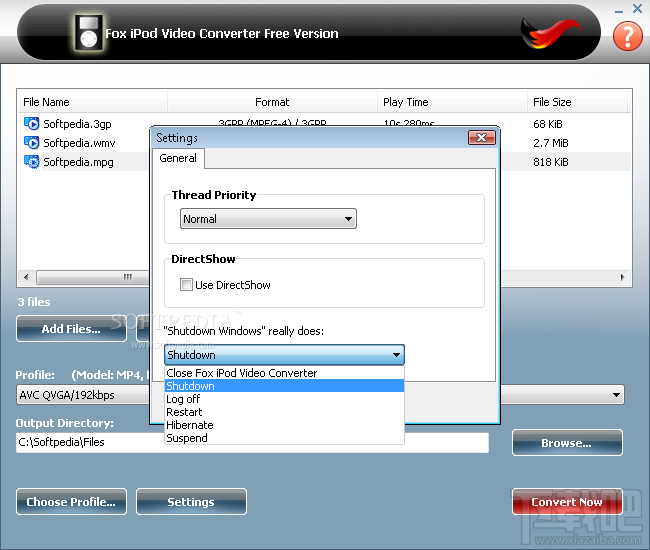650x550 pixels.
Task: Select the Softpedia.wmv file name
Action: [x=80, y=143]
